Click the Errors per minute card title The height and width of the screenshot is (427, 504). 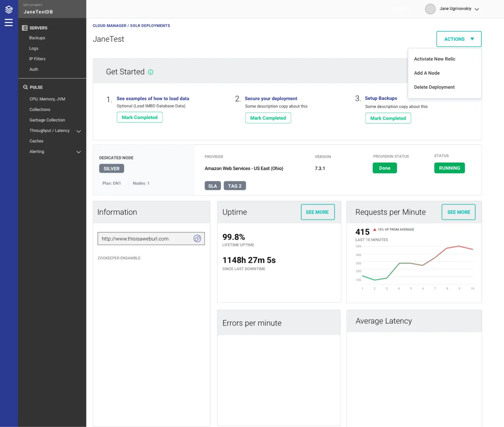coord(252,323)
